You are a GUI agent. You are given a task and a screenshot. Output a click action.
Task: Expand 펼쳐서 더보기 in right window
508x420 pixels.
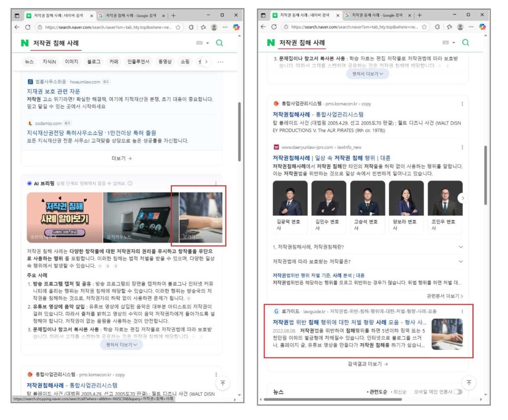[x=368, y=74]
